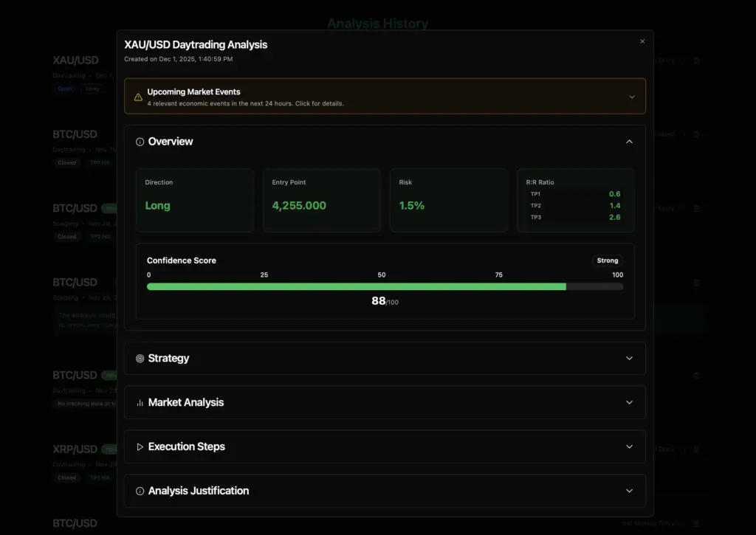The image size is (756, 535).
Task: Click the Strong confidence badge
Action: coord(607,260)
